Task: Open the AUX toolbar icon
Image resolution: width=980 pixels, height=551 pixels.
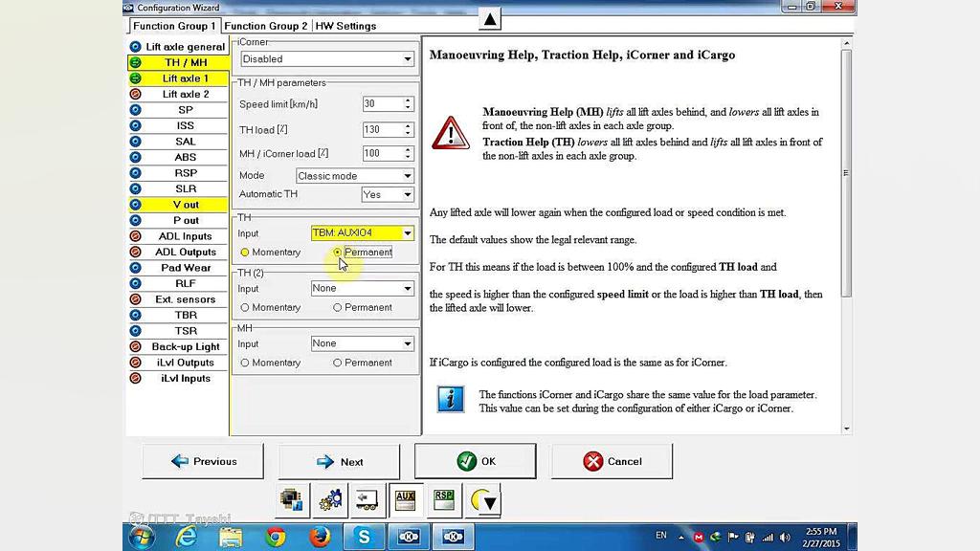Action: (405, 500)
